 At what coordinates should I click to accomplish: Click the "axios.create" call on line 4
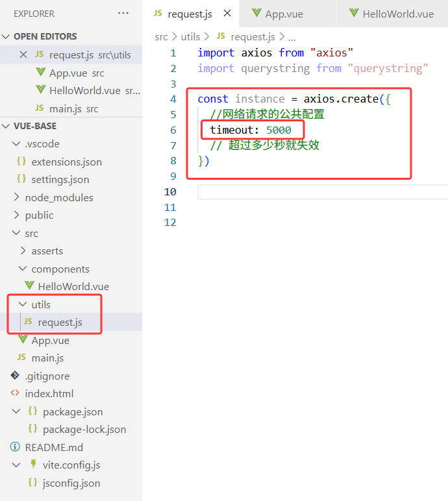(x=341, y=99)
